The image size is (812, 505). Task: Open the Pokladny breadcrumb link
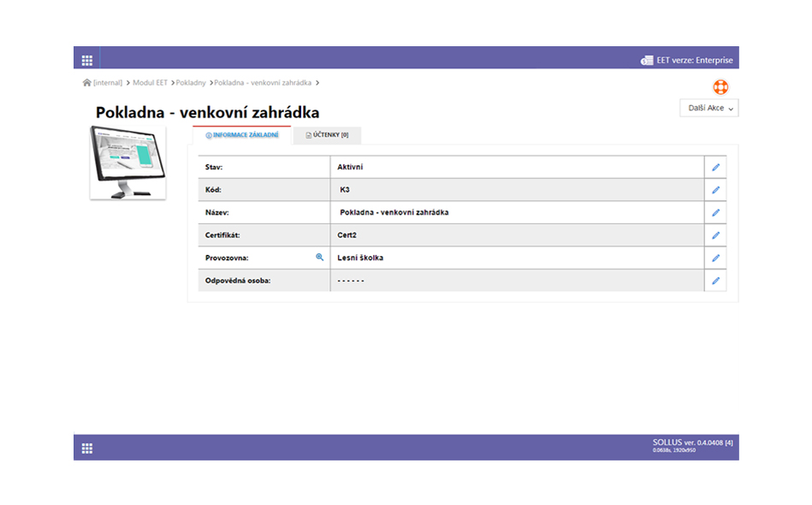point(191,83)
